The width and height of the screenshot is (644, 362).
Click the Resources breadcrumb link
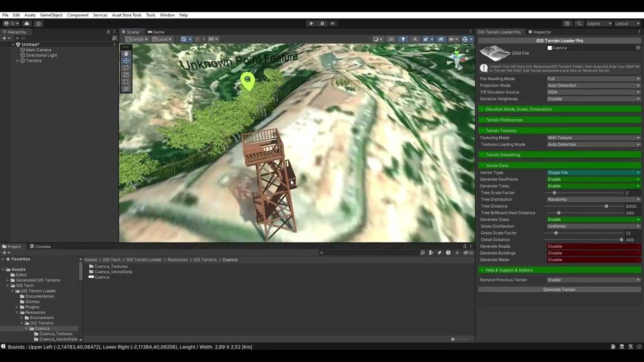click(177, 260)
